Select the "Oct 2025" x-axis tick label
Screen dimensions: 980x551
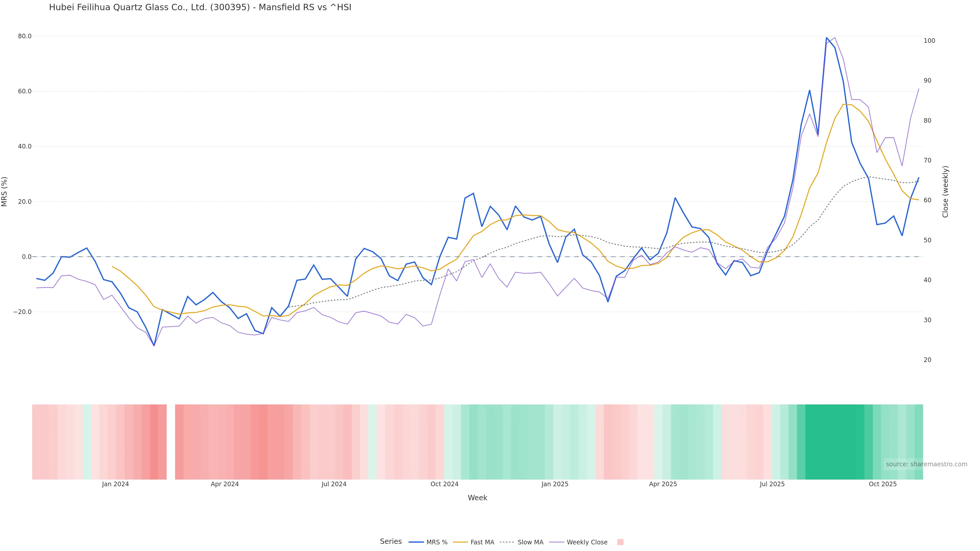tap(883, 484)
